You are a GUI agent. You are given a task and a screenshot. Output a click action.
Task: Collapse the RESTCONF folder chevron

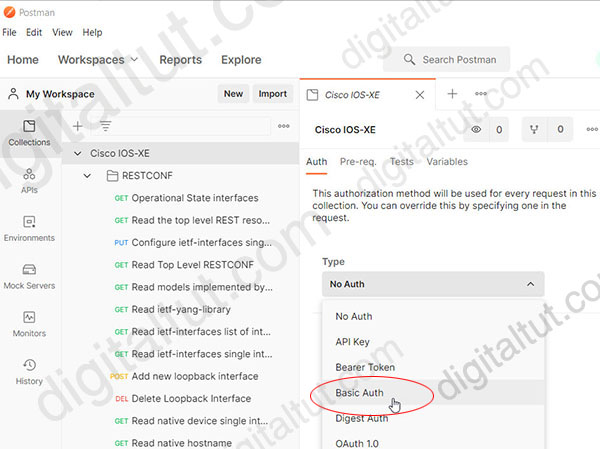pos(87,176)
